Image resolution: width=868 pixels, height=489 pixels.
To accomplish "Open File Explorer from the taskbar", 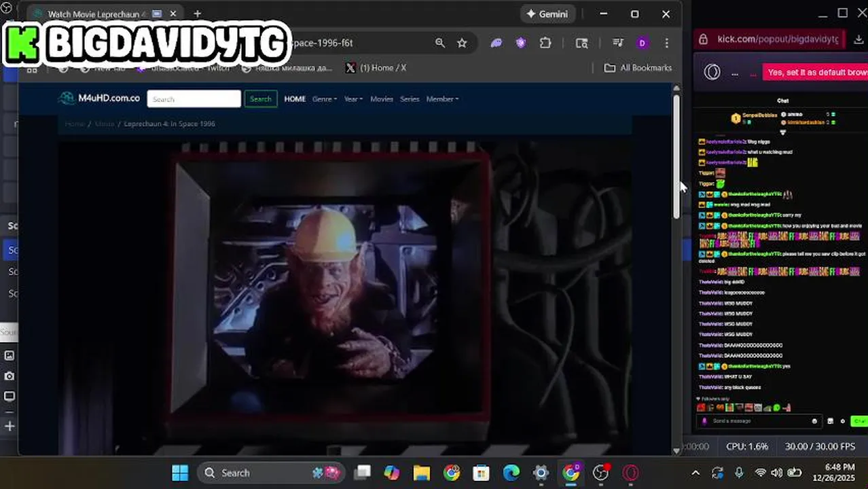I will pyautogui.click(x=422, y=473).
